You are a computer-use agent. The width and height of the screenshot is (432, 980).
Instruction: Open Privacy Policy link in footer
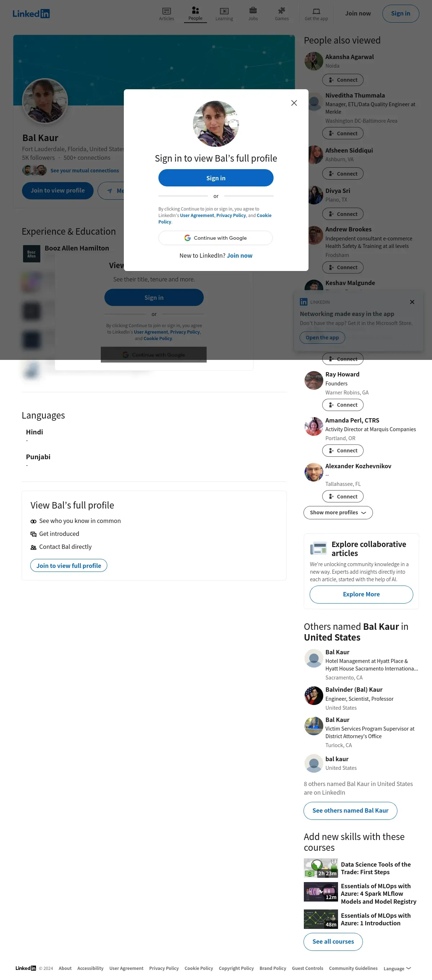[x=164, y=968]
